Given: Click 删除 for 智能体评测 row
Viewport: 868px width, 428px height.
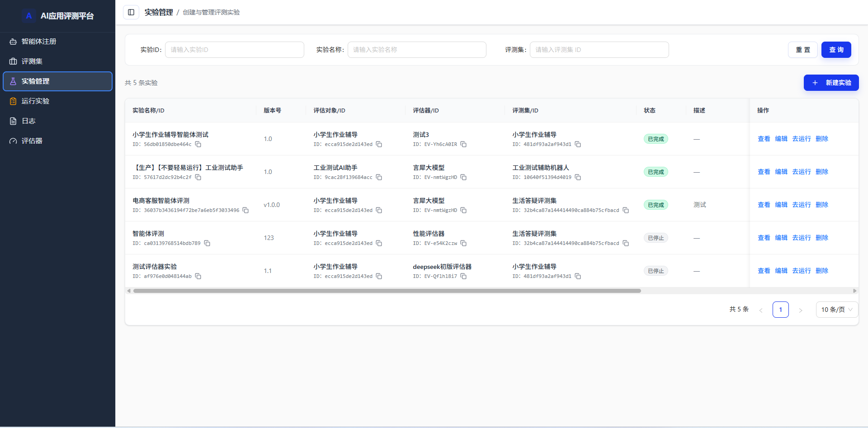Looking at the screenshot, I should (x=822, y=238).
